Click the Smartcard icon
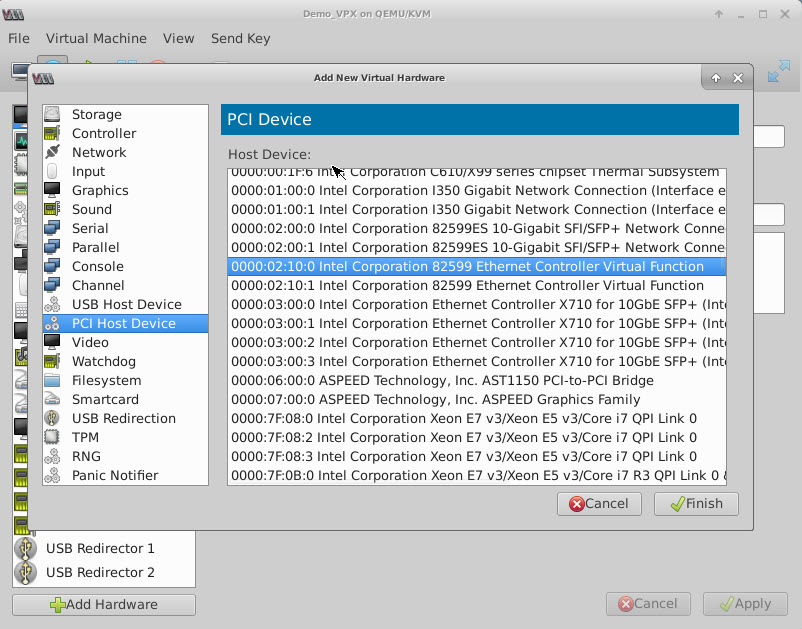Image resolution: width=802 pixels, height=629 pixels. pos(52,399)
